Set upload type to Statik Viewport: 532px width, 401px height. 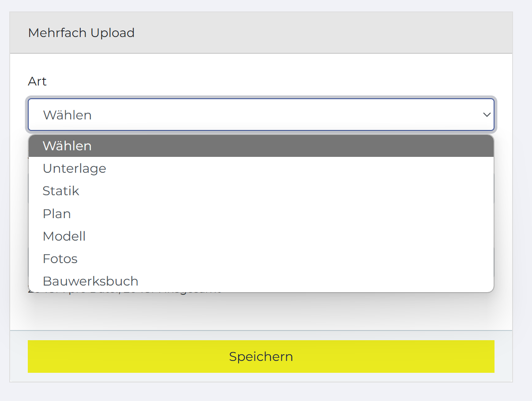click(261, 191)
